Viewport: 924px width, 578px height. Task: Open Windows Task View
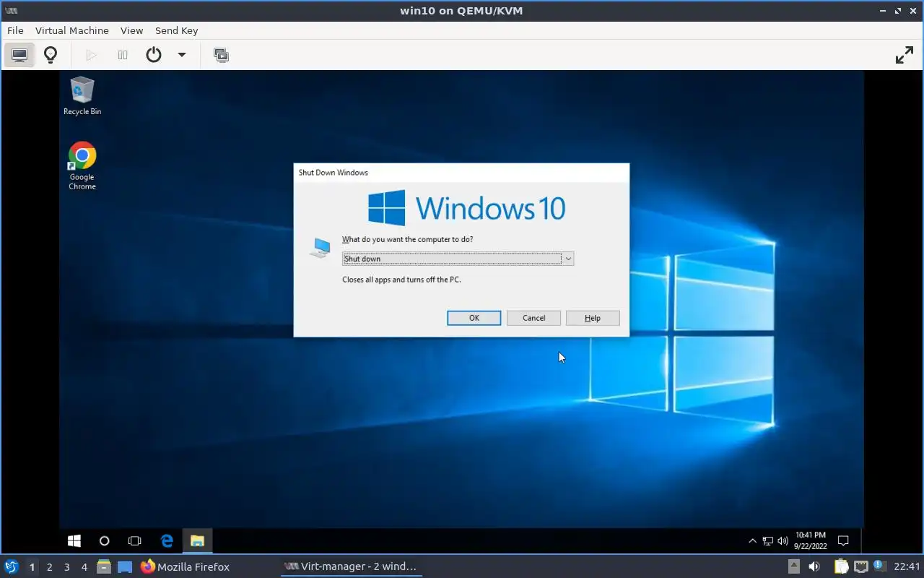coord(135,540)
